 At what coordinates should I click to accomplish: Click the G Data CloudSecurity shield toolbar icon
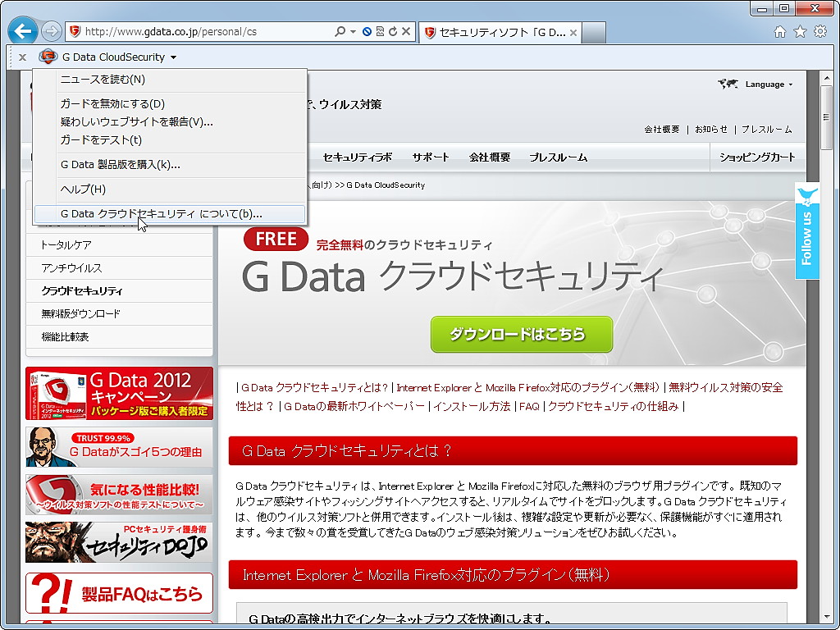coord(48,57)
